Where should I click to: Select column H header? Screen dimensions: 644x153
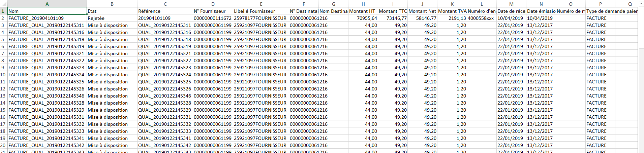363,4
